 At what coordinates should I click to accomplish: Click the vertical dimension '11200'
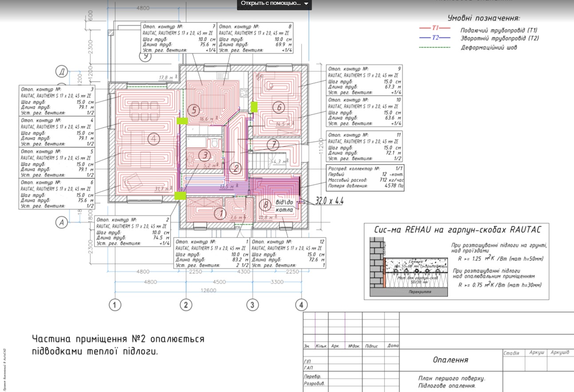pyautogui.click(x=321, y=145)
